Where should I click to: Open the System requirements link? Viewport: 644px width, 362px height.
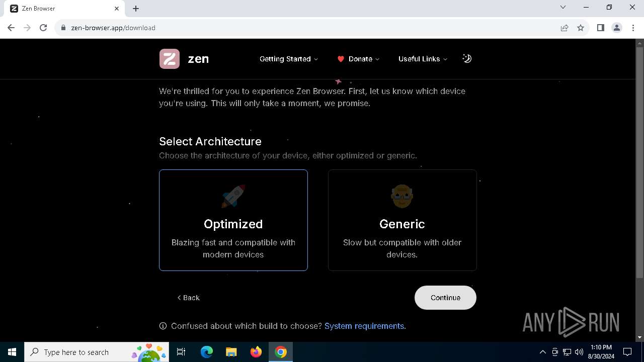pos(364,326)
